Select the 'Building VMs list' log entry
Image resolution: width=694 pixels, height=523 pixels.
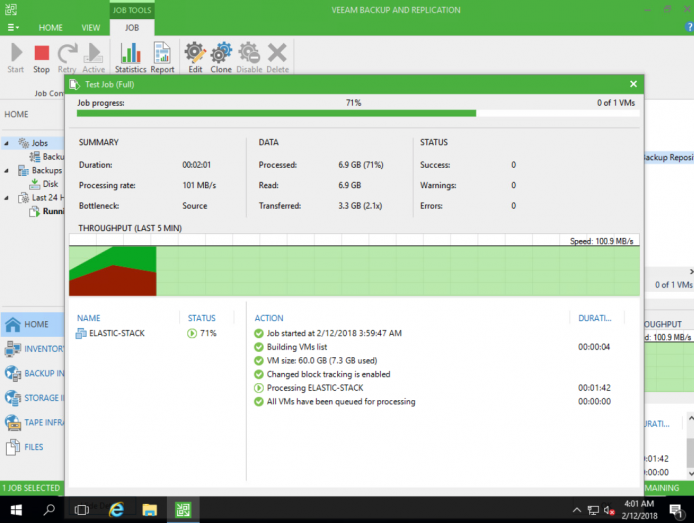click(297, 347)
